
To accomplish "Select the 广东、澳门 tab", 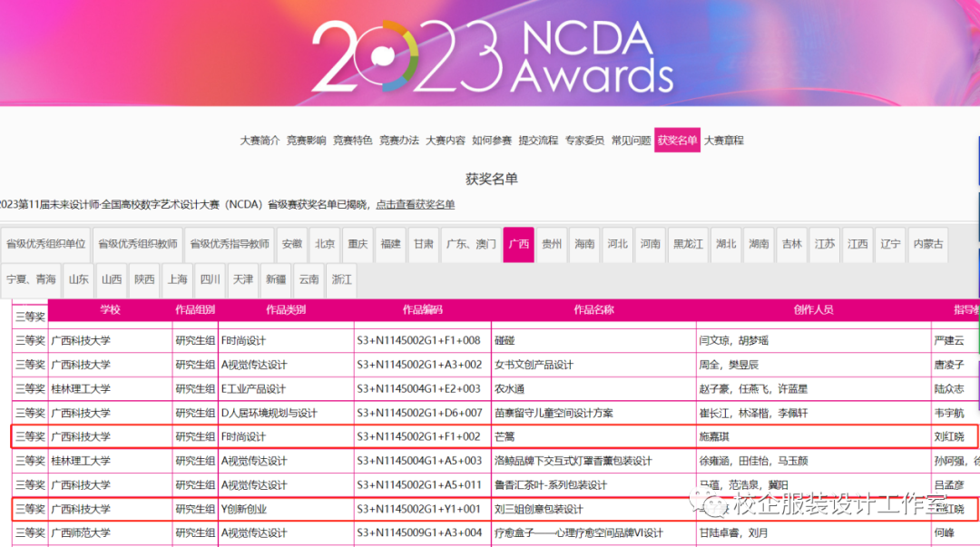I will pyautogui.click(x=471, y=244).
